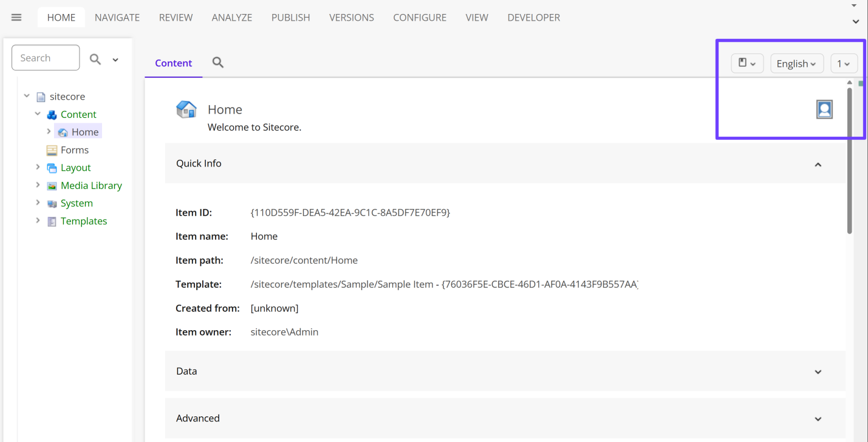Open the PUBLISH ribbon tab

[291, 18]
